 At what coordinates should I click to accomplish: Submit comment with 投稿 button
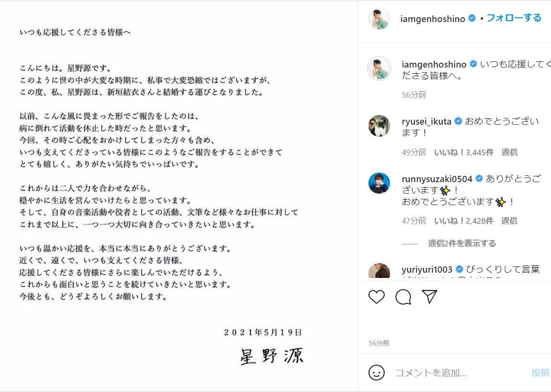[540, 373]
